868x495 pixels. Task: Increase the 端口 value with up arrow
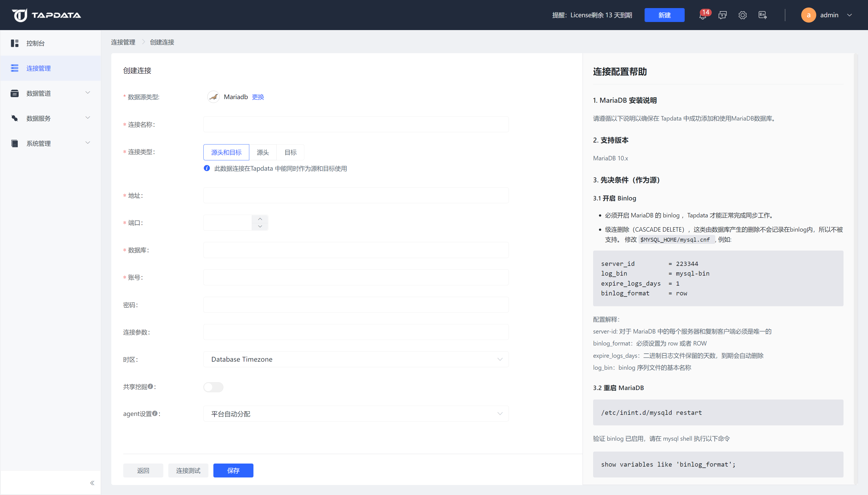pos(260,219)
